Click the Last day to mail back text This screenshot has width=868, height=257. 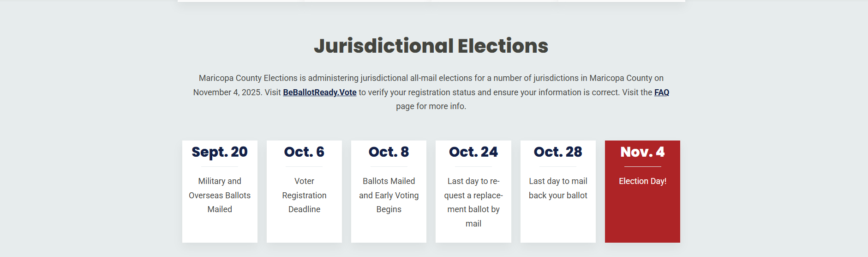558,188
